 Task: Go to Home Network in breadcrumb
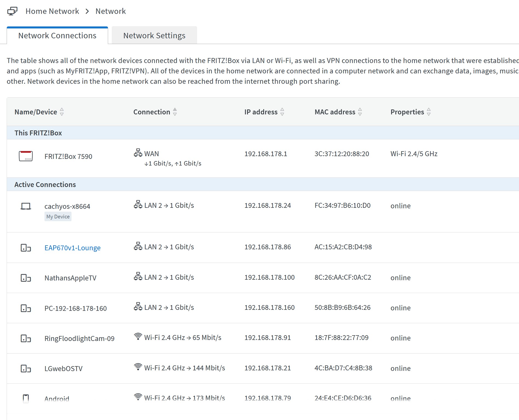tap(52, 11)
